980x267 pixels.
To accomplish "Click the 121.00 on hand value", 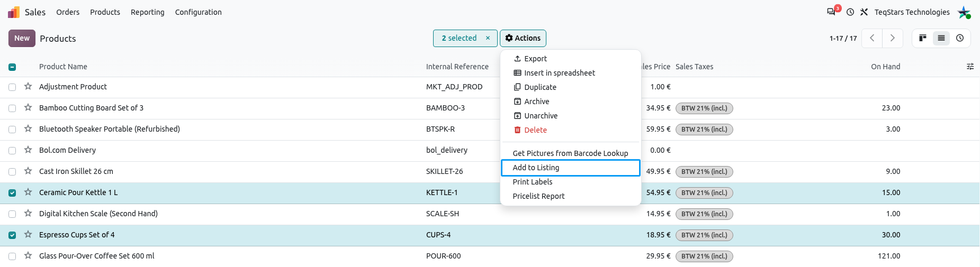I will [x=889, y=256].
